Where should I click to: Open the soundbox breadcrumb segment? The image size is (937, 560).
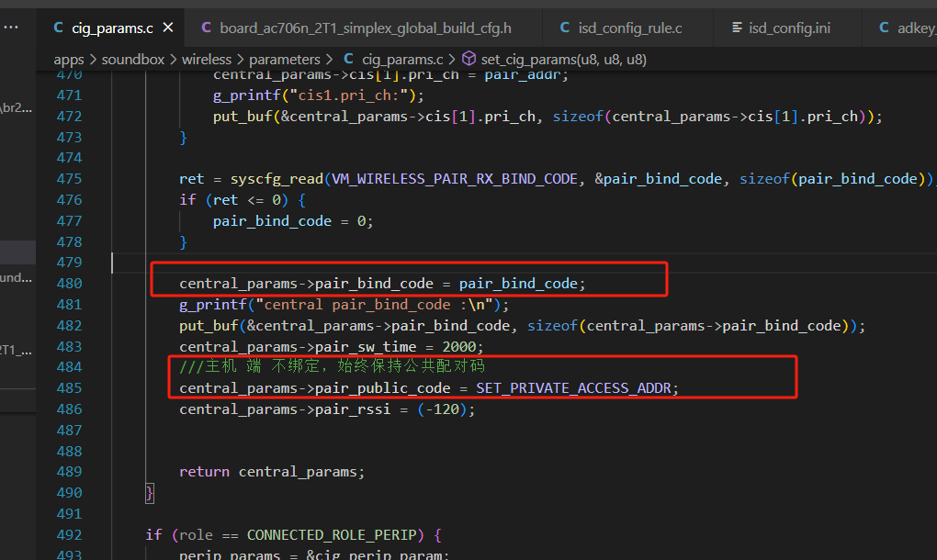click(132, 60)
